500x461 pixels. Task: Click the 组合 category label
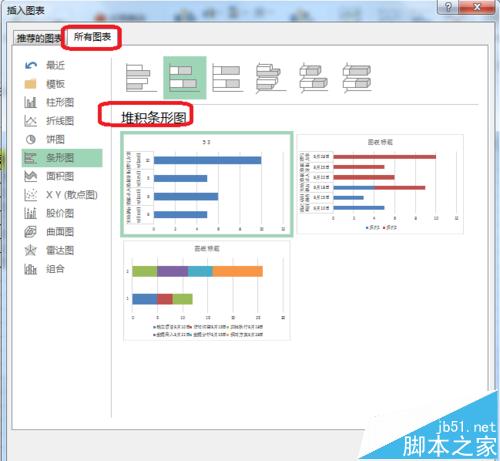click(55, 269)
